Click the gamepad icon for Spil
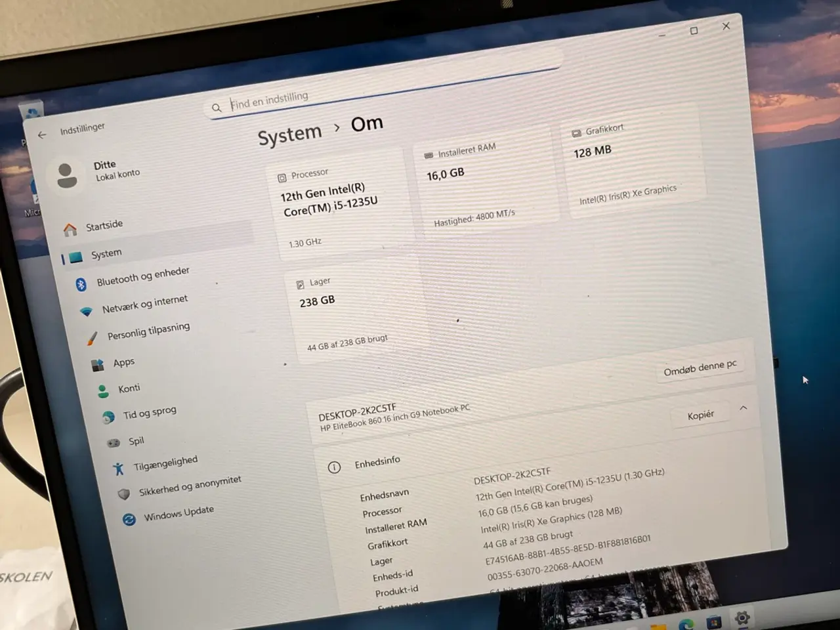 click(114, 443)
